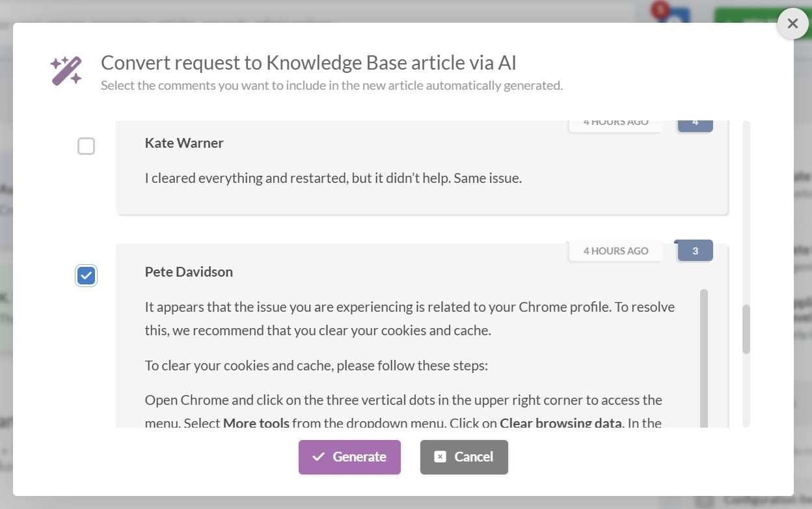Click the X icon on Cancel button
This screenshot has height=509, width=812.
click(440, 457)
